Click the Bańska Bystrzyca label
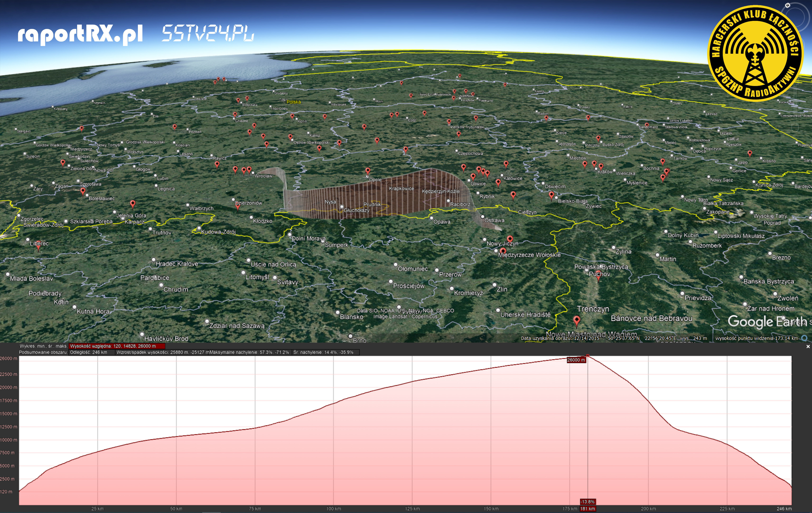The image size is (812, 513). point(769,281)
